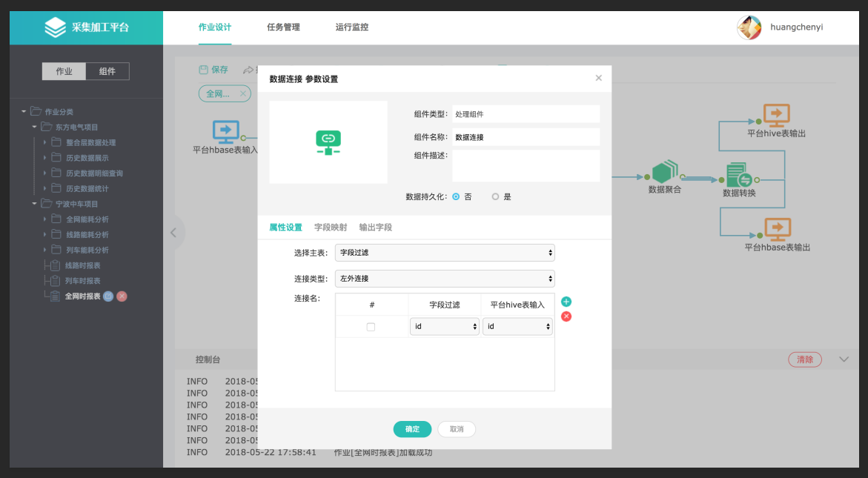
Task: Click the 组件描述 text area
Action: pyautogui.click(x=525, y=165)
